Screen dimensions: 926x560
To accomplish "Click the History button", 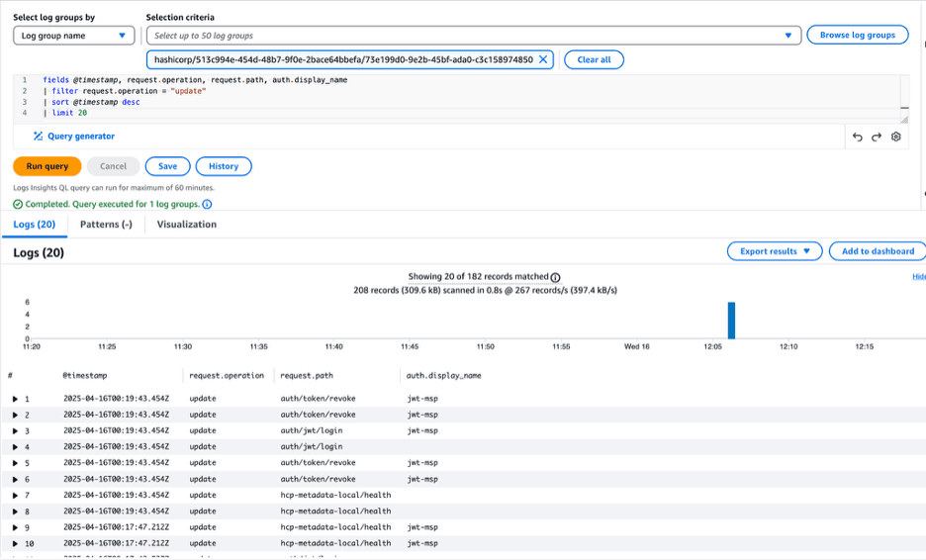I will pos(224,166).
